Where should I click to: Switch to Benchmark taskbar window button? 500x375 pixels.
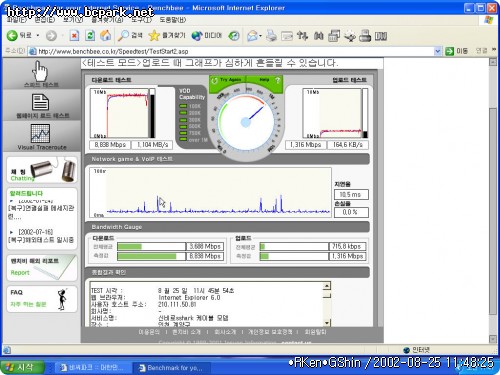click(x=171, y=368)
